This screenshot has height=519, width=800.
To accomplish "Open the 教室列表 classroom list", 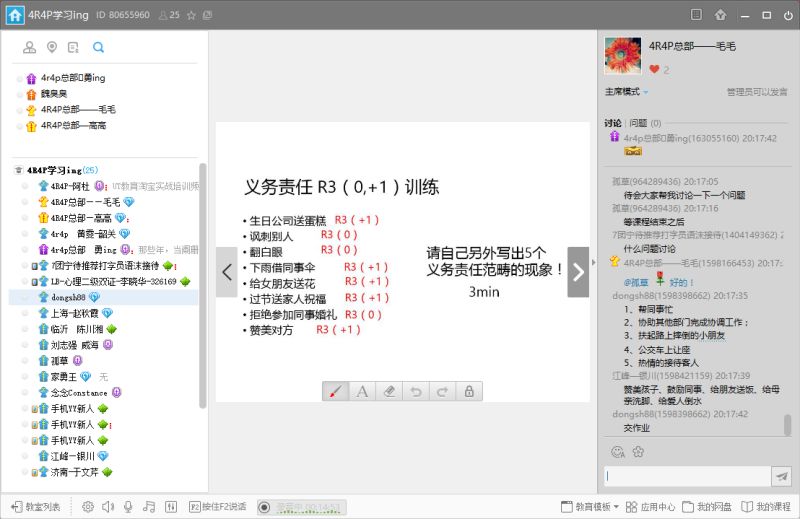I will coord(35,507).
